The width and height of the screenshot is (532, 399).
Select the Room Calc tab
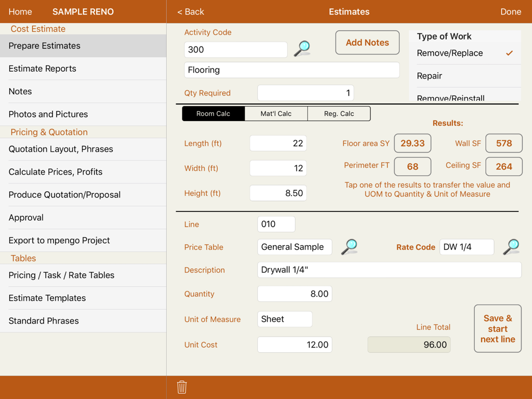(x=214, y=113)
